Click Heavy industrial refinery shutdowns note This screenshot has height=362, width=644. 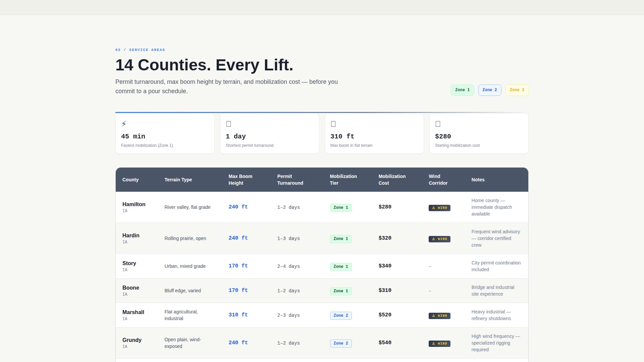tap(491, 315)
